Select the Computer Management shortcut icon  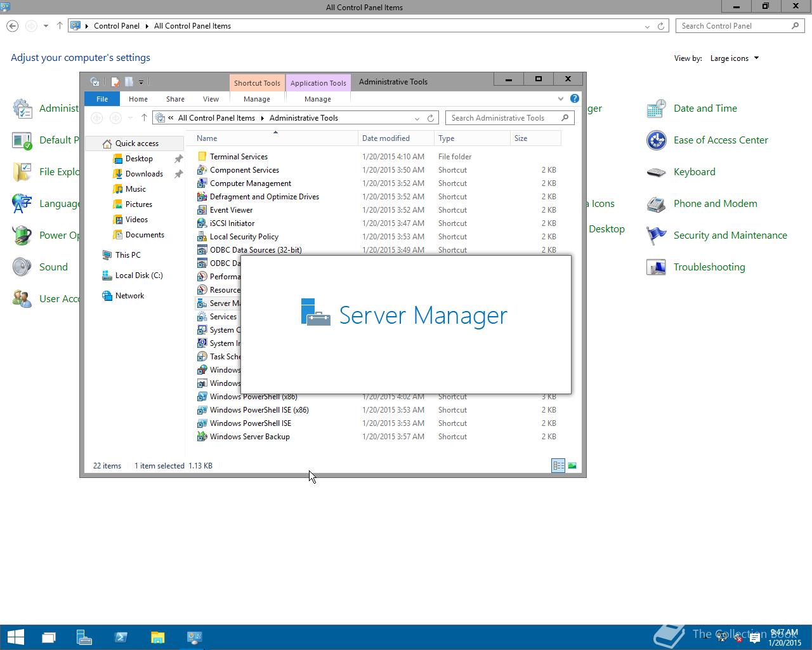202,183
